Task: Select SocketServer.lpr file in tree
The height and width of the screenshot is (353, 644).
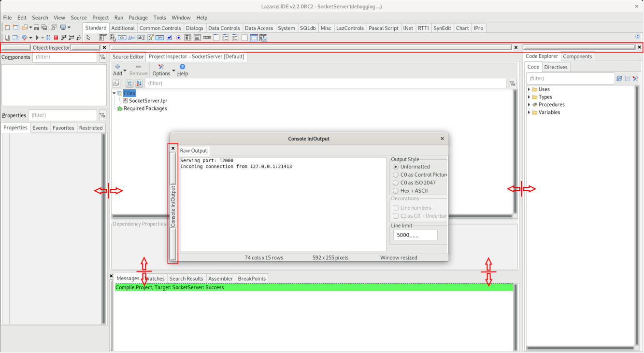Action: coord(148,101)
